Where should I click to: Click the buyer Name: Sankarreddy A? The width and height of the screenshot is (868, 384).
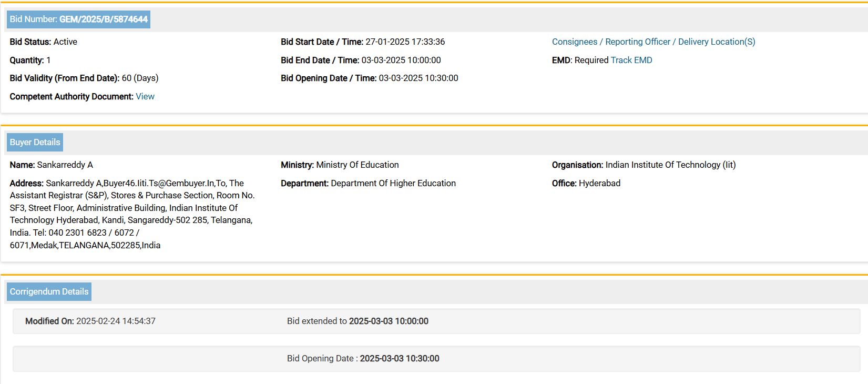click(52, 165)
